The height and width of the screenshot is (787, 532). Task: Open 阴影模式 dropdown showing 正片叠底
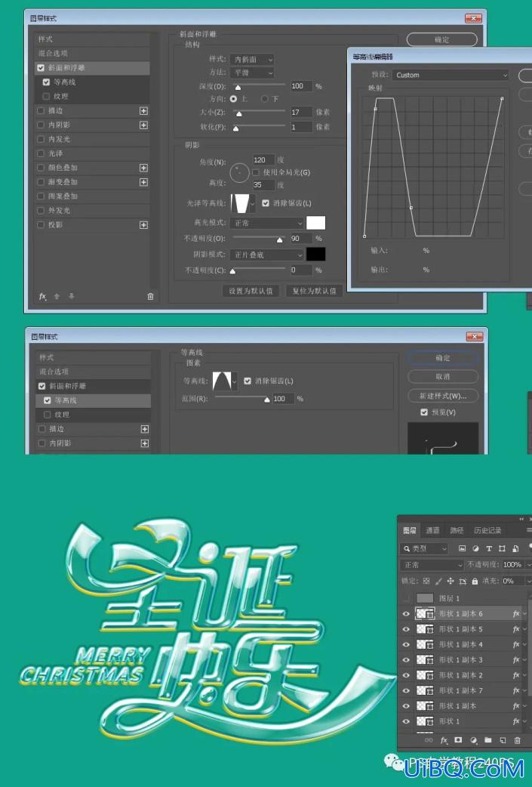[266, 255]
